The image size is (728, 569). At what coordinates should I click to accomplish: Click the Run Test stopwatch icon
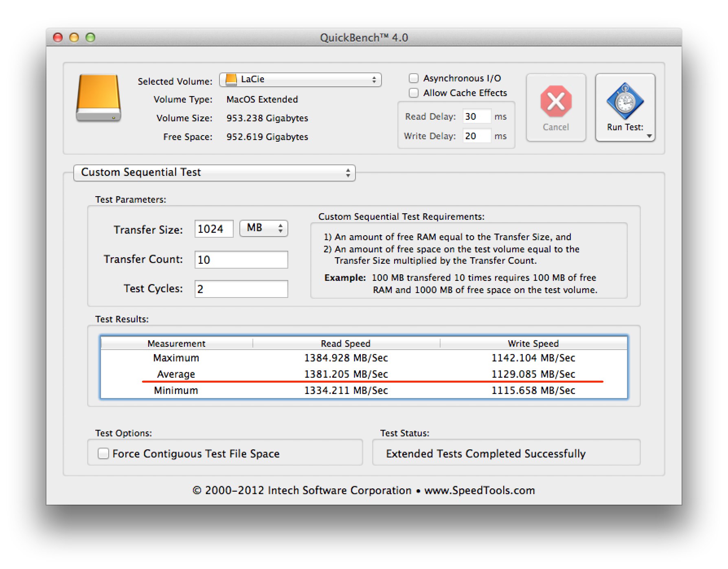(x=625, y=101)
